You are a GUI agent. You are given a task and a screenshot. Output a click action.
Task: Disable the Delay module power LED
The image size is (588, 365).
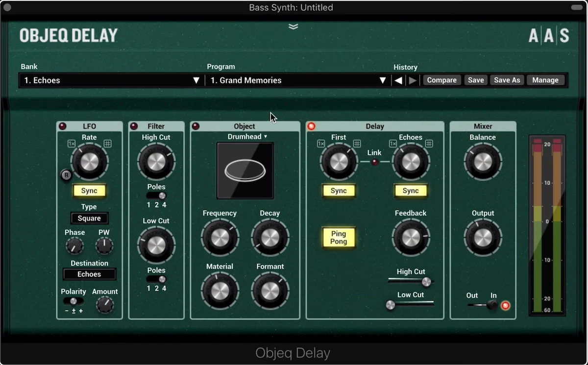[311, 126]
